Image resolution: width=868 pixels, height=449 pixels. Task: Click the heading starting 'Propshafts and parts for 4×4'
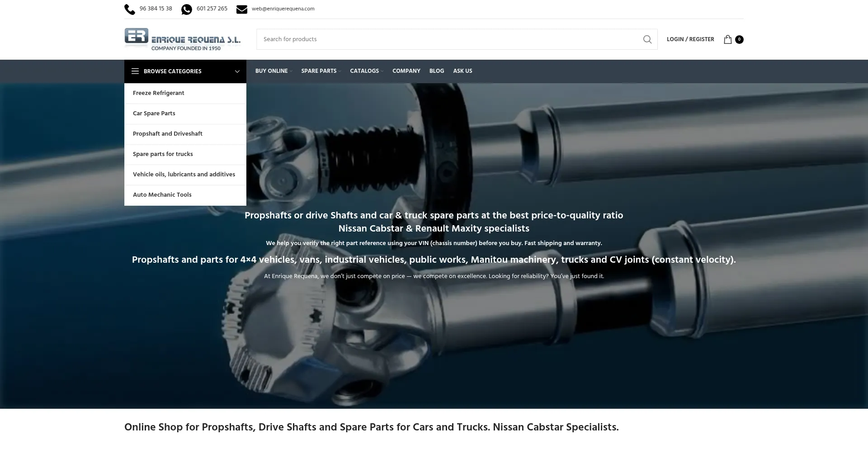[x=434, y=260]
